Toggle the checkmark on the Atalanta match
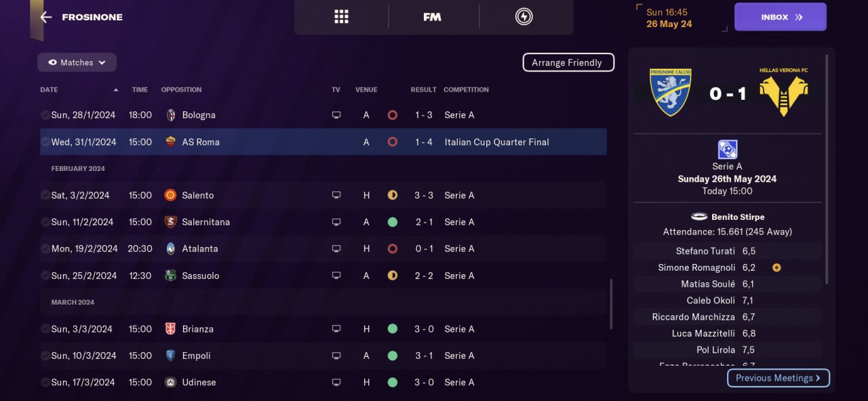This screenshot has width=868, height=401. coord(45,249)
